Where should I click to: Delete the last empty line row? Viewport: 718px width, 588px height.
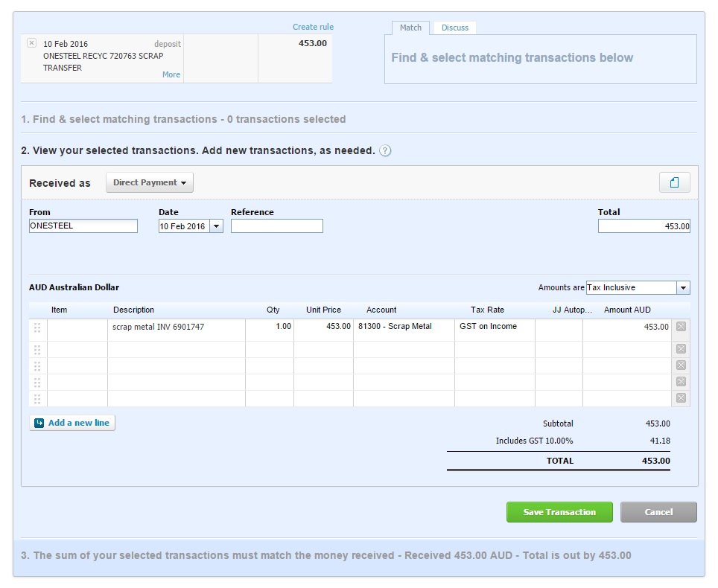click(681, 398)
